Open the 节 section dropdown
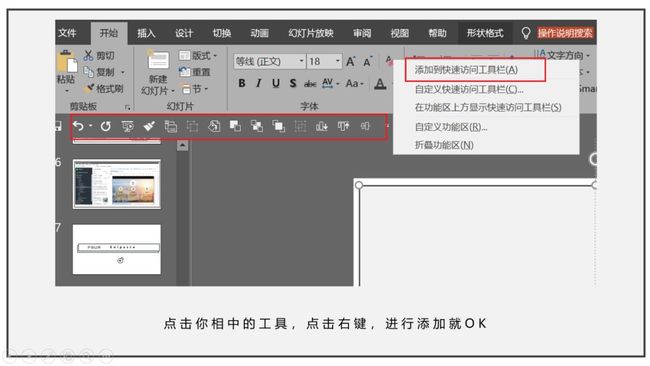Image resolution: width=650 pixels, height=366 pixels. tap(195, 89)
